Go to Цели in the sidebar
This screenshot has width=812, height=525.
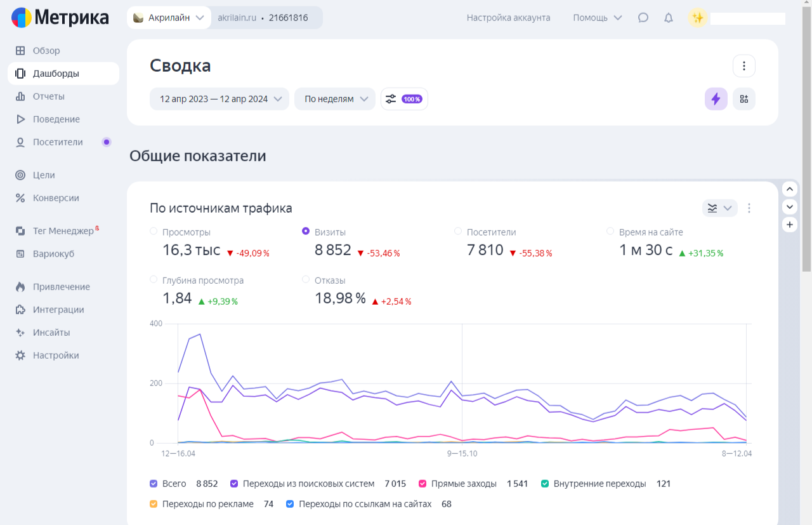(44, 175)
